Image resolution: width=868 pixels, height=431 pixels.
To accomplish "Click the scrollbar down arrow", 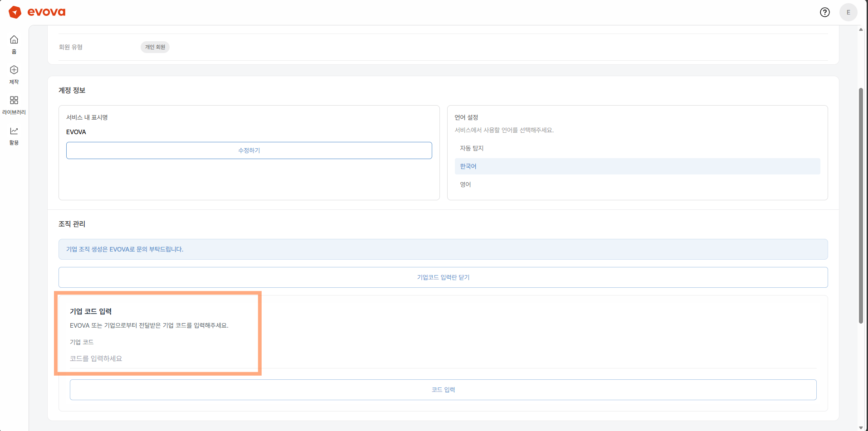I will coord(861,427).
